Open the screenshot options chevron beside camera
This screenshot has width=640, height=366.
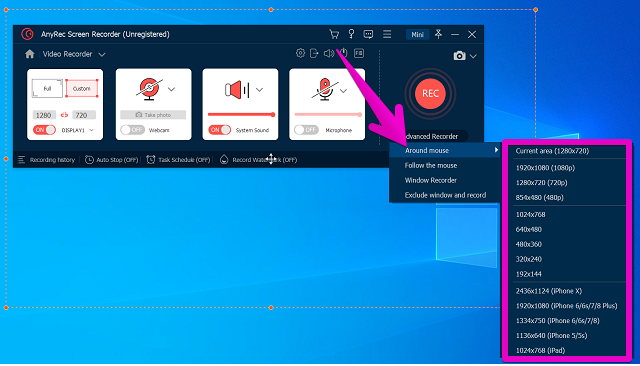pyautogui.click(x=473, y=56)
